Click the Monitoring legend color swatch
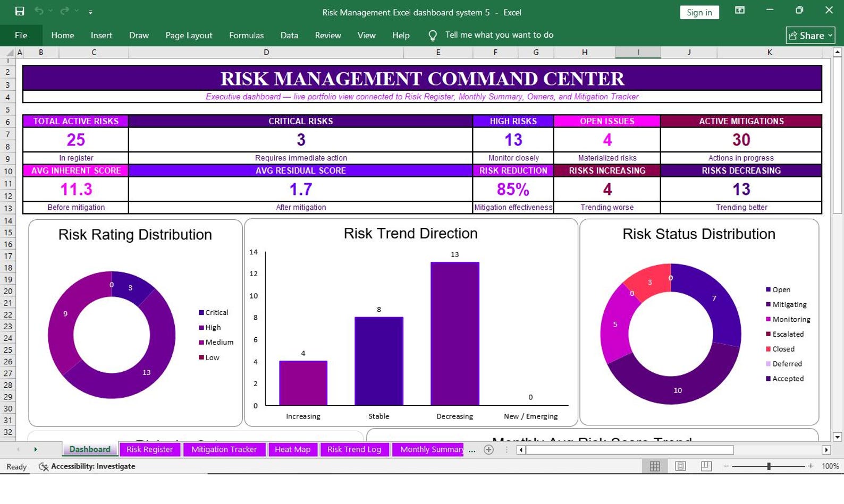 tap(768, 319)
